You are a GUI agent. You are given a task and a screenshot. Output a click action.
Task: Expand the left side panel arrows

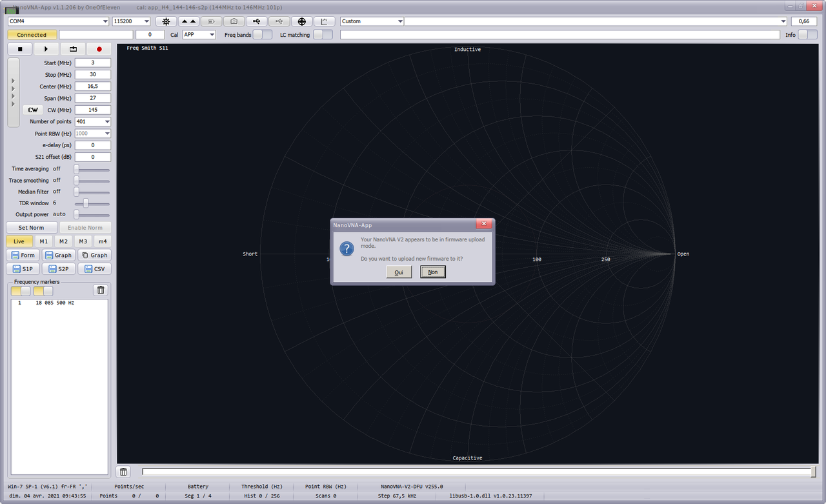tap(14, 92)
